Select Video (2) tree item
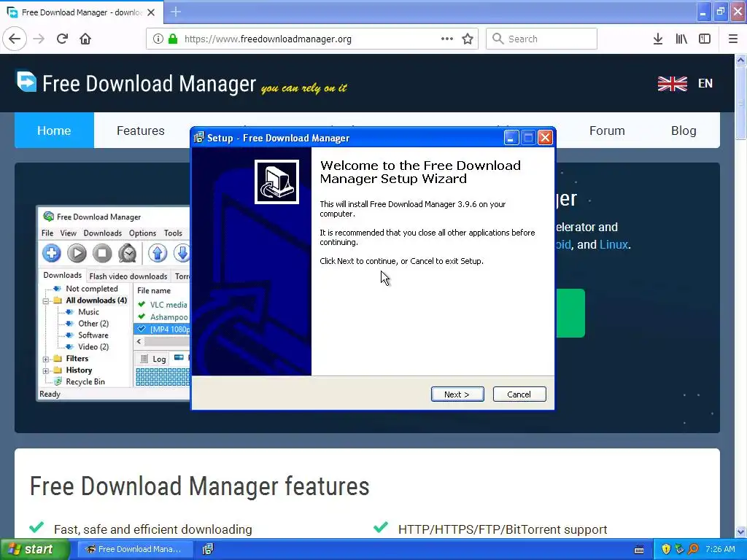 93,346
